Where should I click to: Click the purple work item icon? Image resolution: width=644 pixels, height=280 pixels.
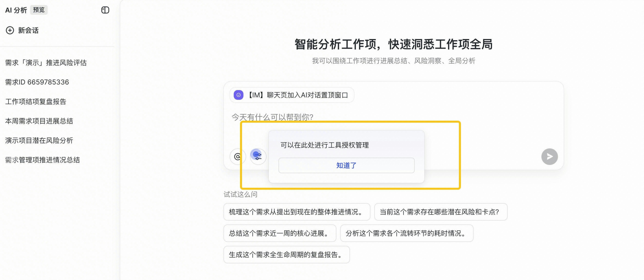(238, 95)
